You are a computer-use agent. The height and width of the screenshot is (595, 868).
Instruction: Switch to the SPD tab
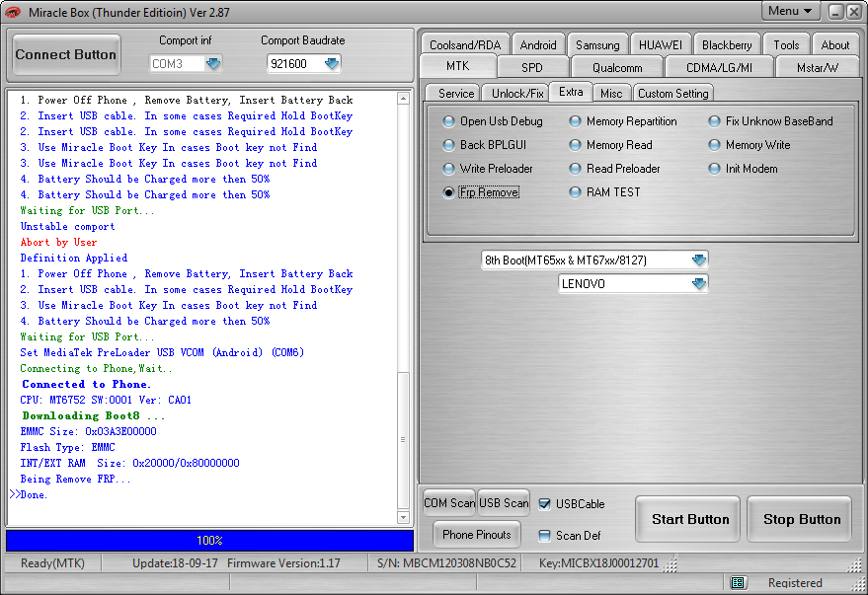tap(532, 67)
